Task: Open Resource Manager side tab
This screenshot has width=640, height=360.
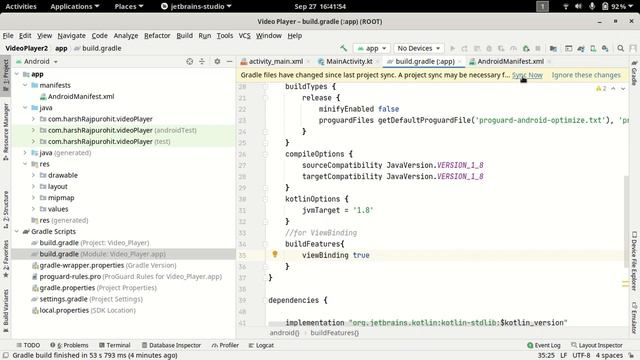Action: point(6,131)
